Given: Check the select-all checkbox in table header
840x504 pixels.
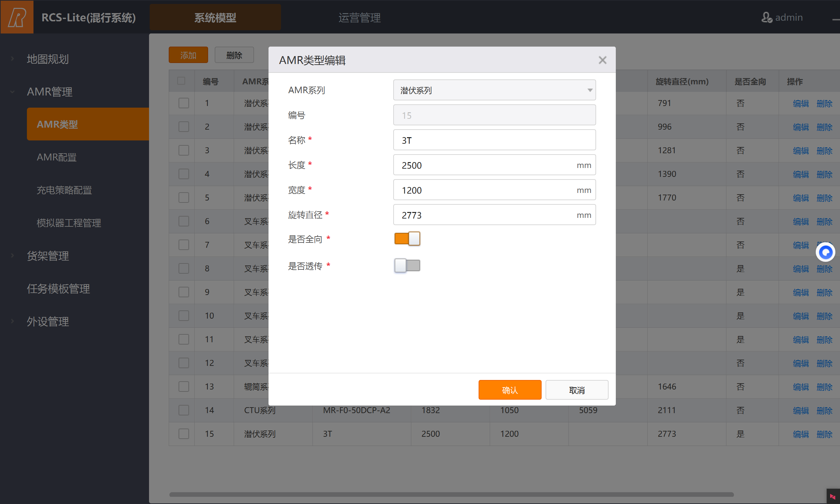Looking at the screenshot, I should pos(181,81).
